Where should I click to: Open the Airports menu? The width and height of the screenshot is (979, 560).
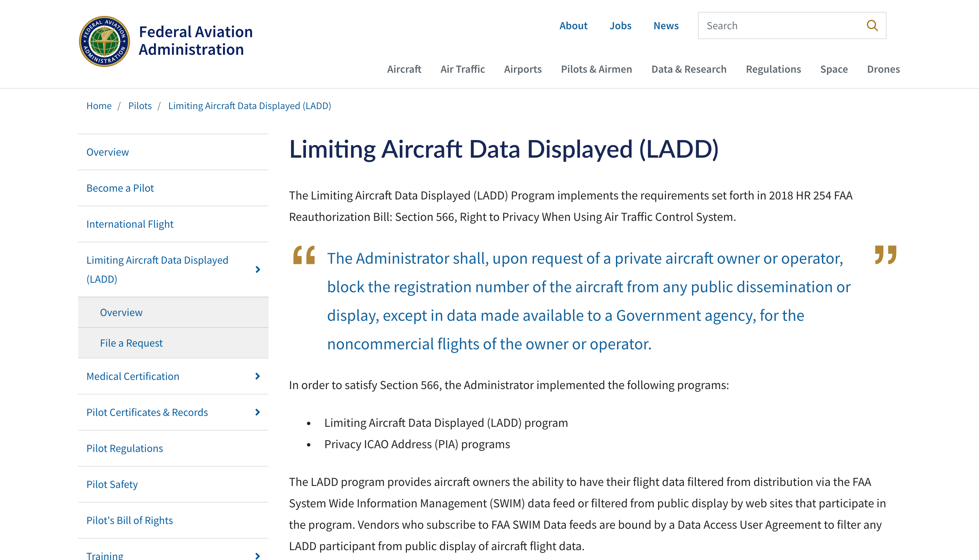tap(523, 69)
